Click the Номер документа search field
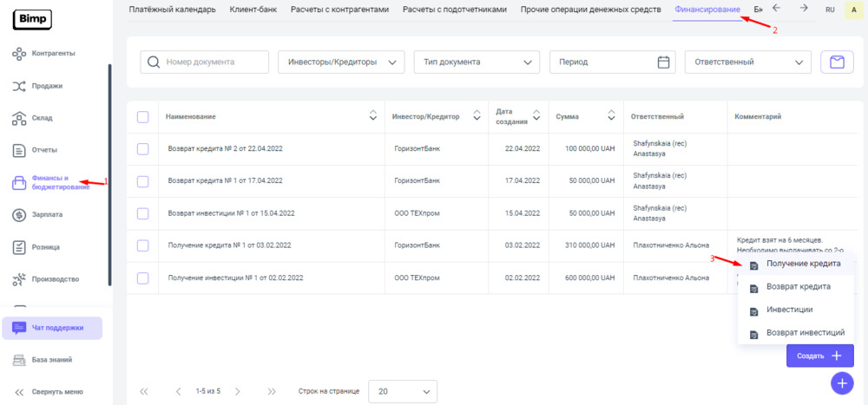 [x=205, y=62]
